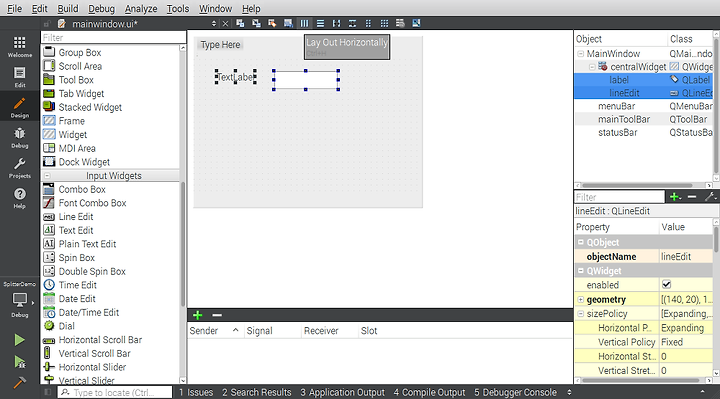Open the Issues output pane

(196, 392)
